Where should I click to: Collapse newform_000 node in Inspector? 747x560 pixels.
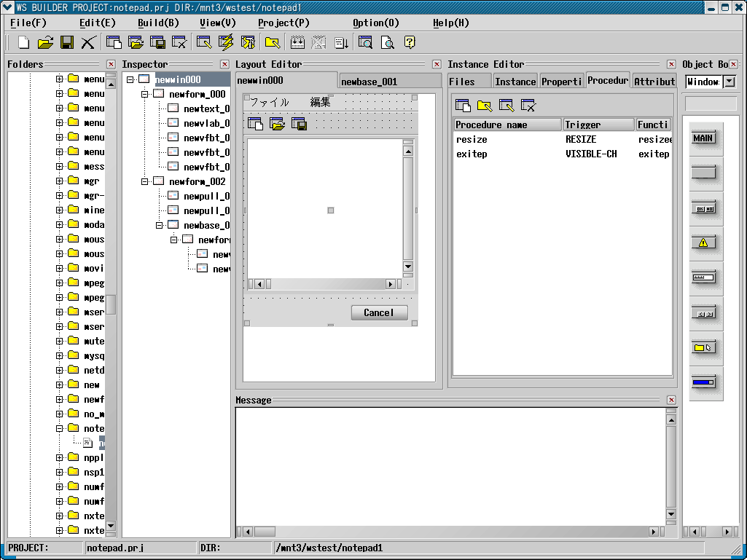[145, 94]
